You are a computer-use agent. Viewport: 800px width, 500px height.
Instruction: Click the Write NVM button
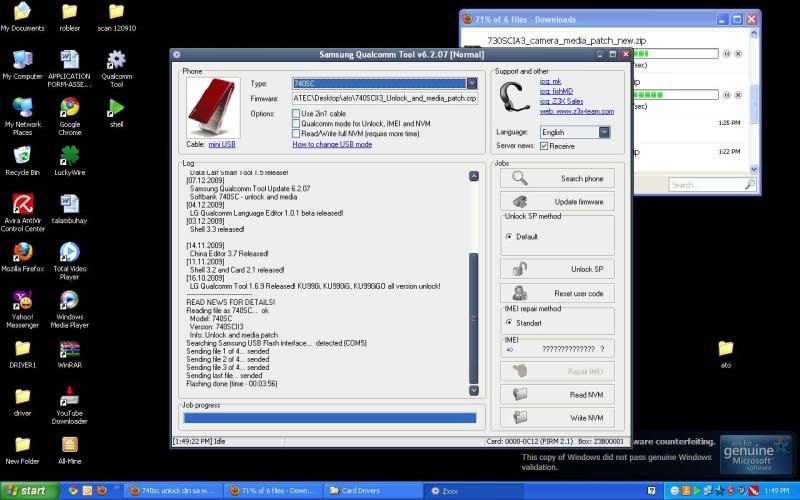557,418
